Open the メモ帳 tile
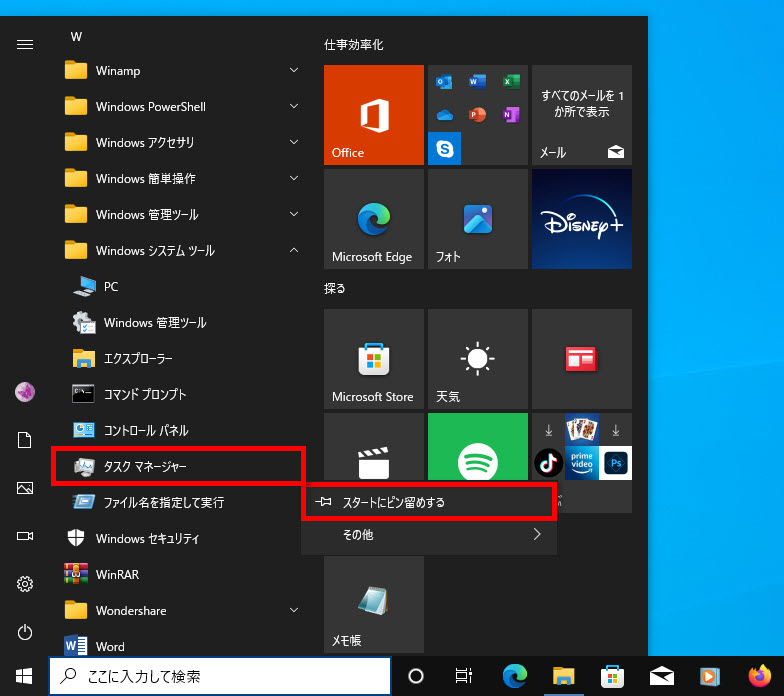The width and height of the screenshot is (784, 696). (x=374, y=603)
